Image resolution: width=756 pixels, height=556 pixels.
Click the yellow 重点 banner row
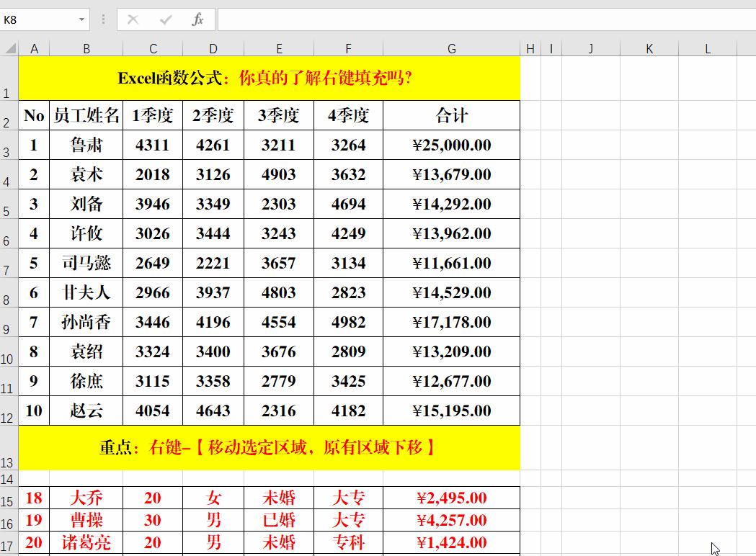[x=270, y=446]
